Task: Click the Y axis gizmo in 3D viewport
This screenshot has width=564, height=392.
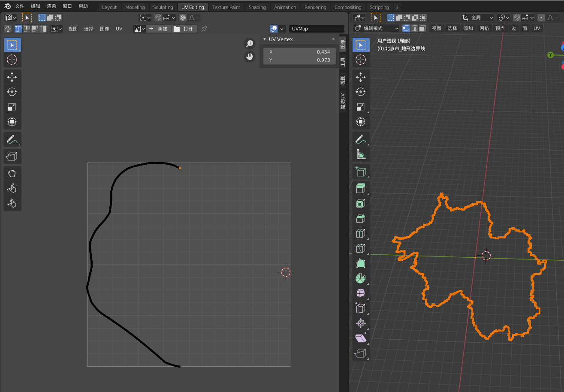Action: coord(551,55)
